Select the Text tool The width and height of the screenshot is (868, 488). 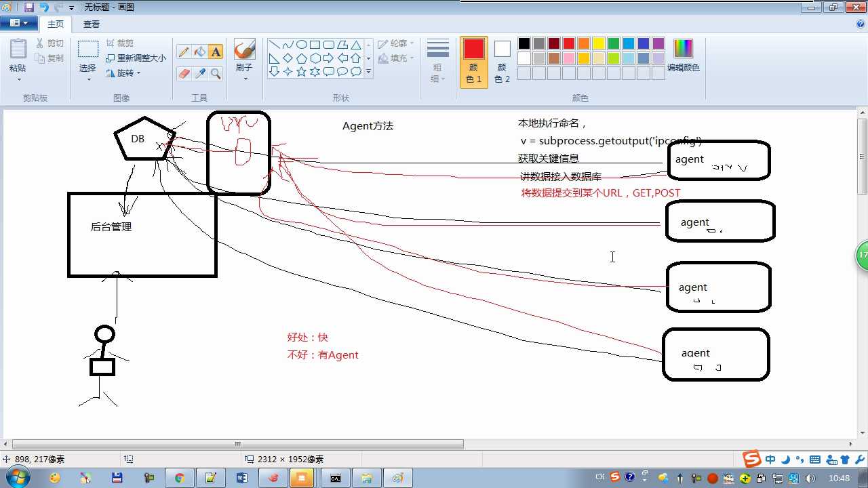pos(216,52)
